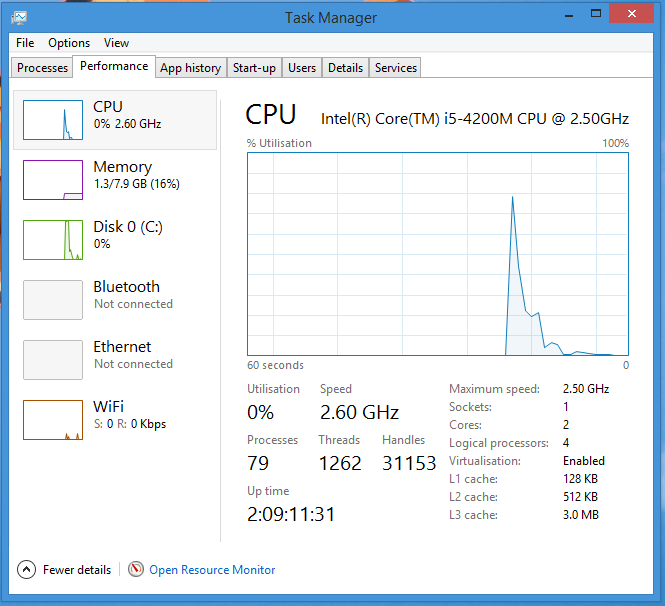
Task: Click the up time value 2:09:11:31
Action: [291, 514]
